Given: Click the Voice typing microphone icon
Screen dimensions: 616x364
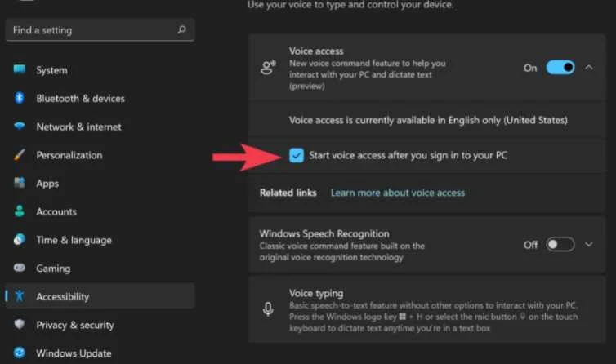Looking at the screenshot, I should 268,309.
